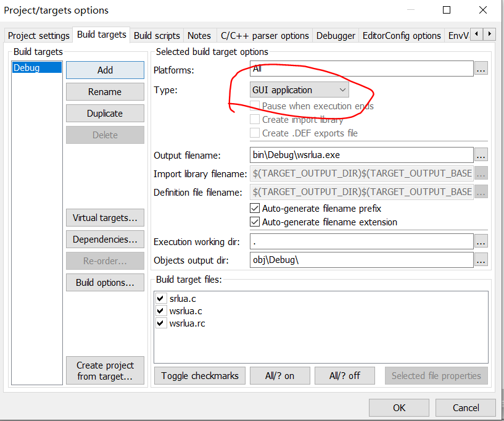
Task: Click Objects output dir ellipsis button
Action: [x=481, y=260]
